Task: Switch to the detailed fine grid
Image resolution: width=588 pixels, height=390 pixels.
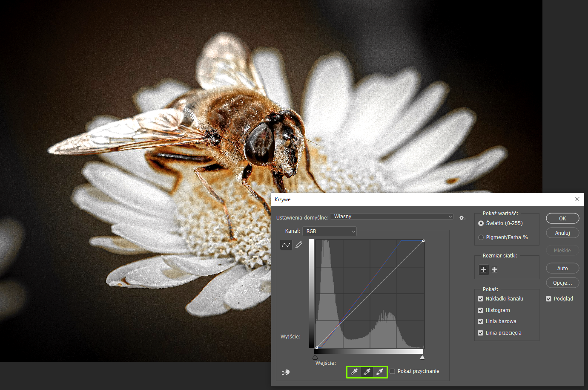Action: [x=494, y=269]
